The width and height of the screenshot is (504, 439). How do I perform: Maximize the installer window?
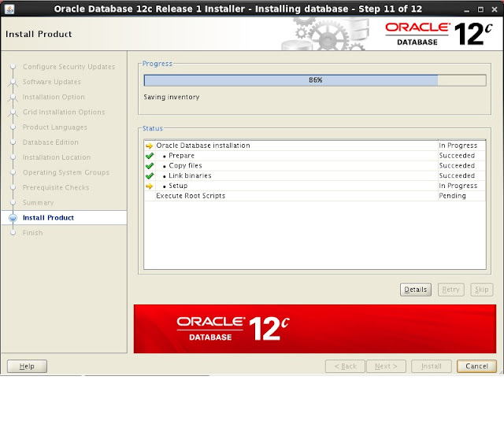click(480, 9)
